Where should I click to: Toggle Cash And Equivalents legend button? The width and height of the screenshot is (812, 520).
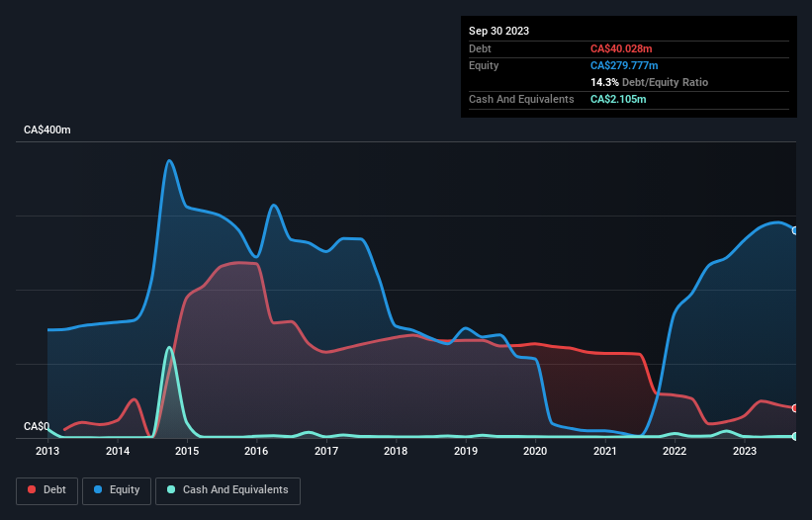(x=227, y=490)
